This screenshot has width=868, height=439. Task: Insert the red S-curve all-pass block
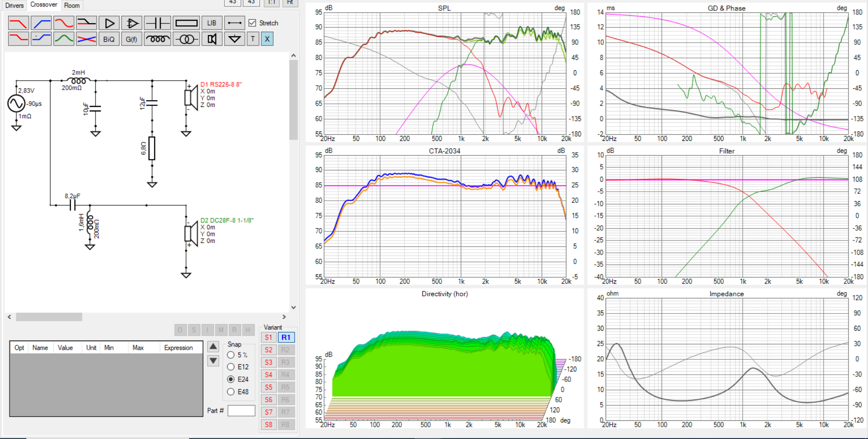[x=64, y=23]
